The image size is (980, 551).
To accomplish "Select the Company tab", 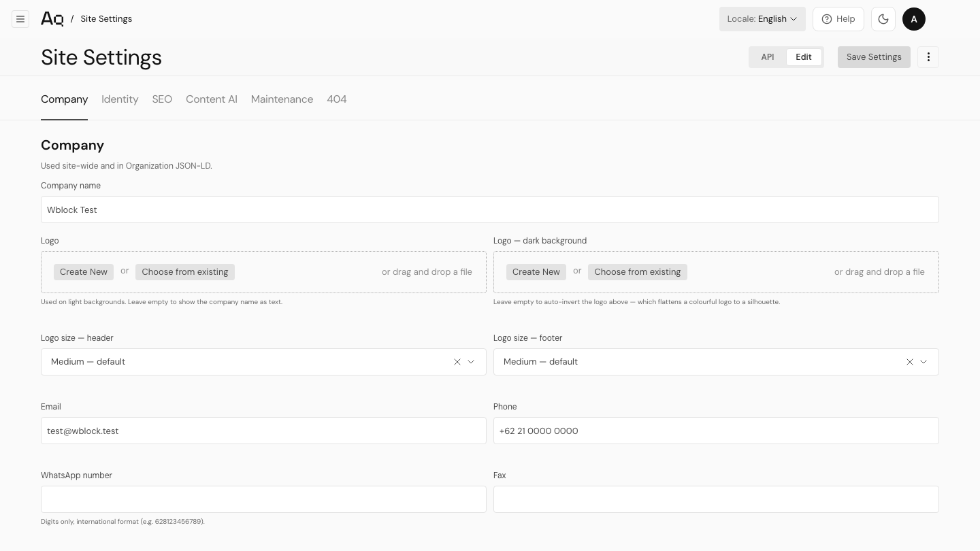I will [x=64, y=99].
